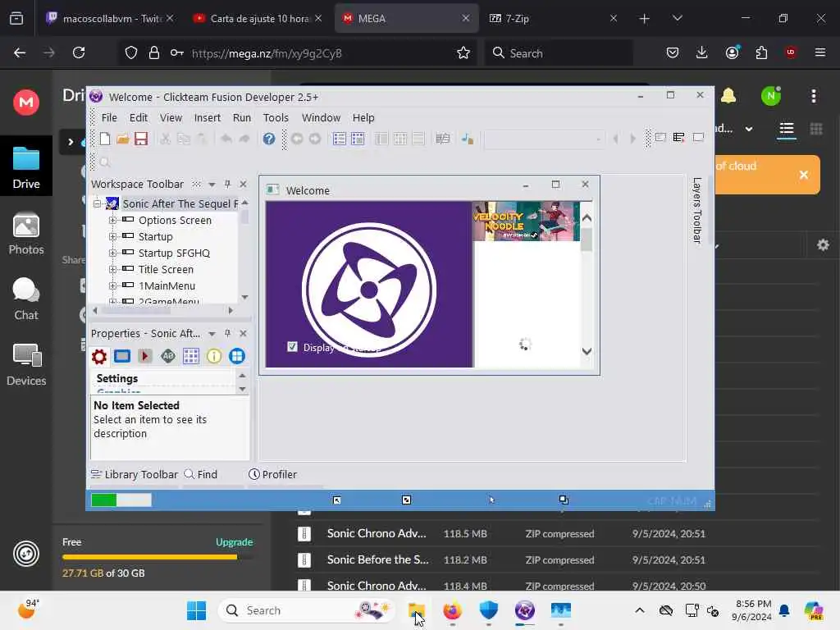This screenshot has height=630, width=840.
Task: Open the Storyboard Editor toolbar icon
Action: pyautogui.click(x=340, y=139)
